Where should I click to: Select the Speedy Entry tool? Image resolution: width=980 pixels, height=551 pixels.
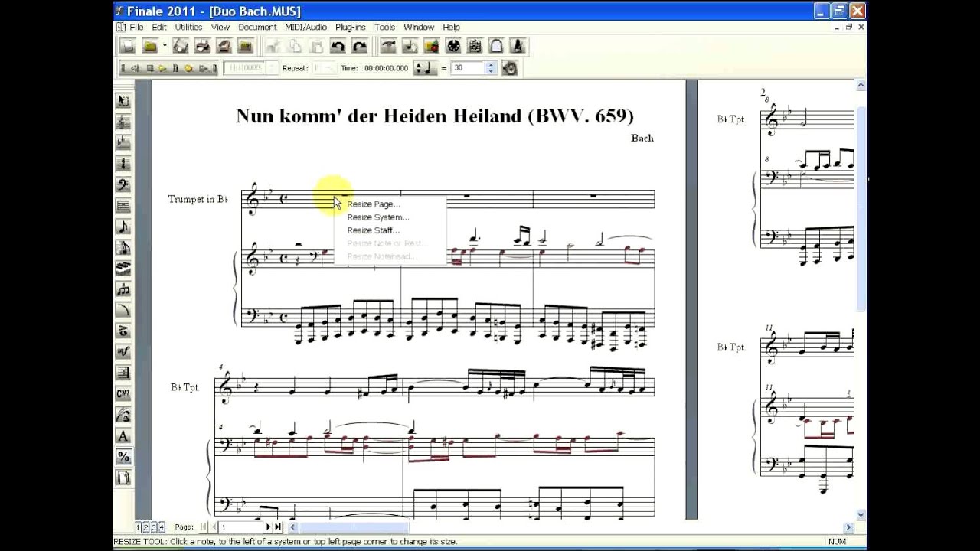coord(122,247)
